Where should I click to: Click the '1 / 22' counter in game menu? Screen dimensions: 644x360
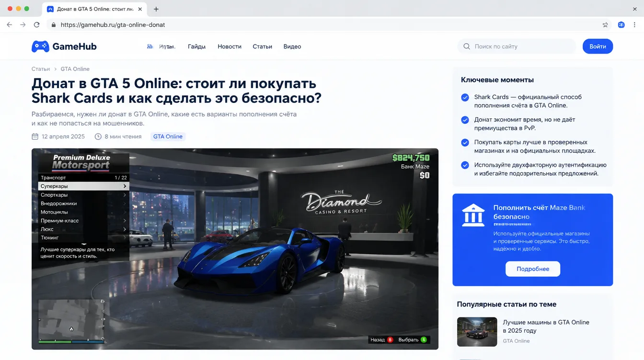(x=121, y=178)
